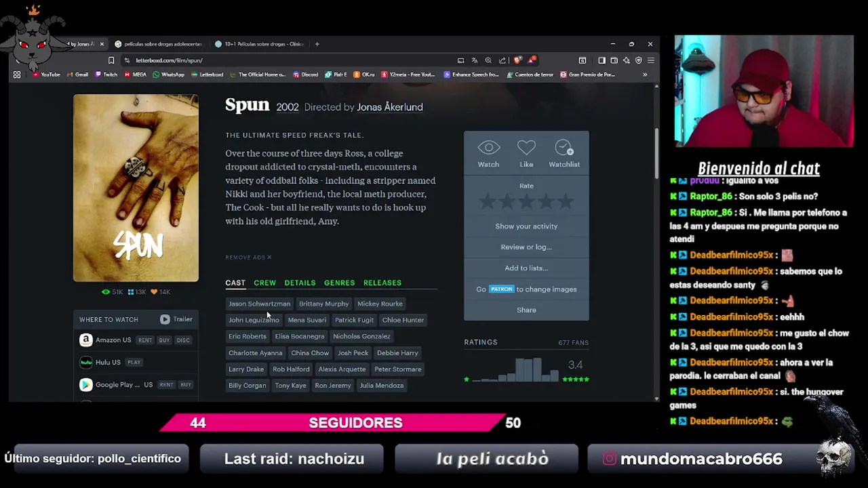
Task: Open the Brave Rewards triangle icon
Action: (532, 60)
